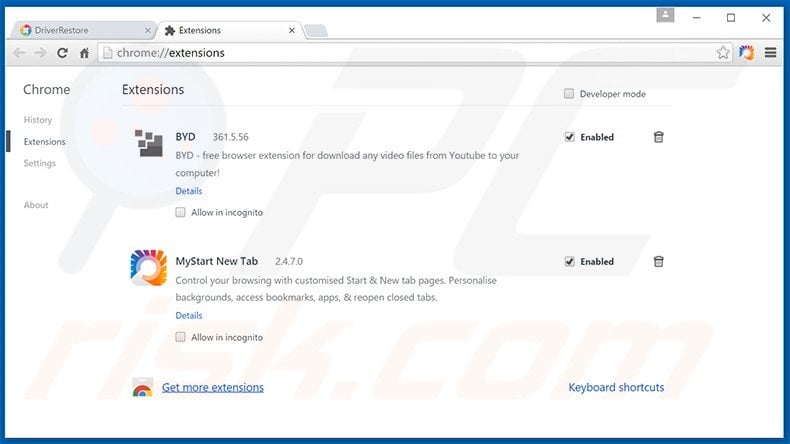
Task: Open the MyStart toolbar extension icon
Action: pyautogui.click(x=747, y=52)
